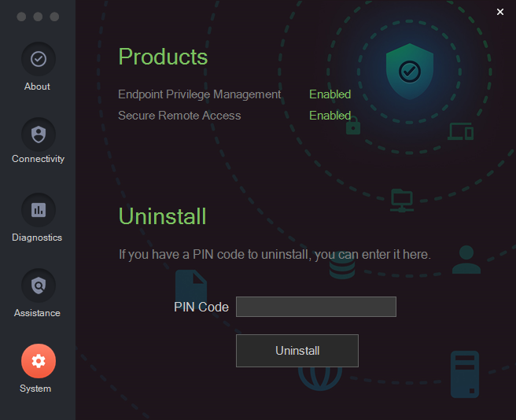Click the Uninstall heading
Screen dimensions: 516x420
[x=162, y=216]
